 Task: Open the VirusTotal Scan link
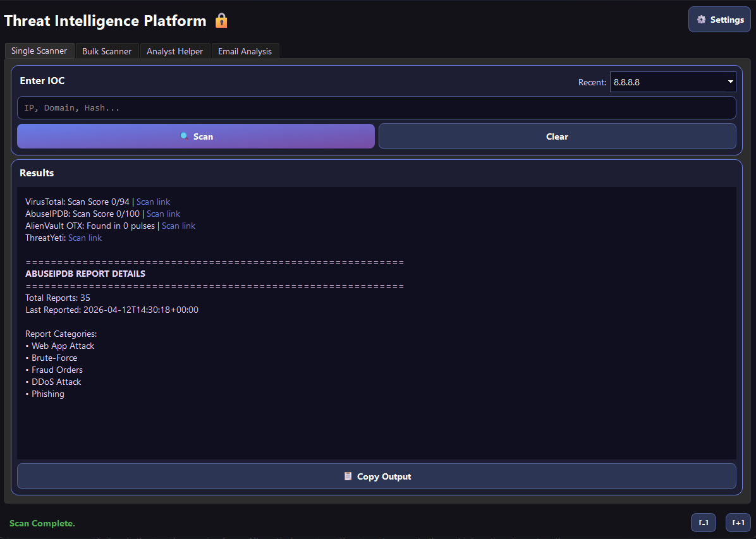click(153, 202)
